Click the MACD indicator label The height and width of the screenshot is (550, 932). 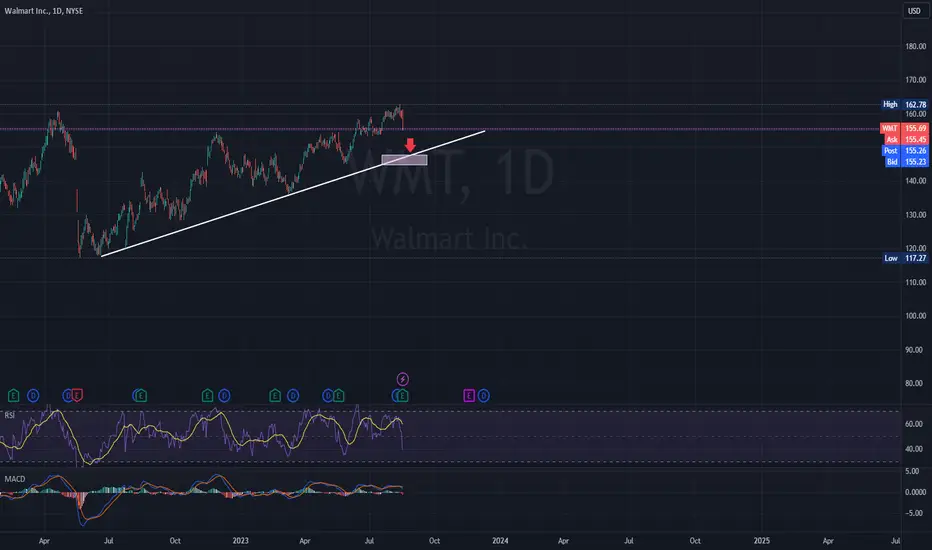pyautogui.click(x=15, y=479)
